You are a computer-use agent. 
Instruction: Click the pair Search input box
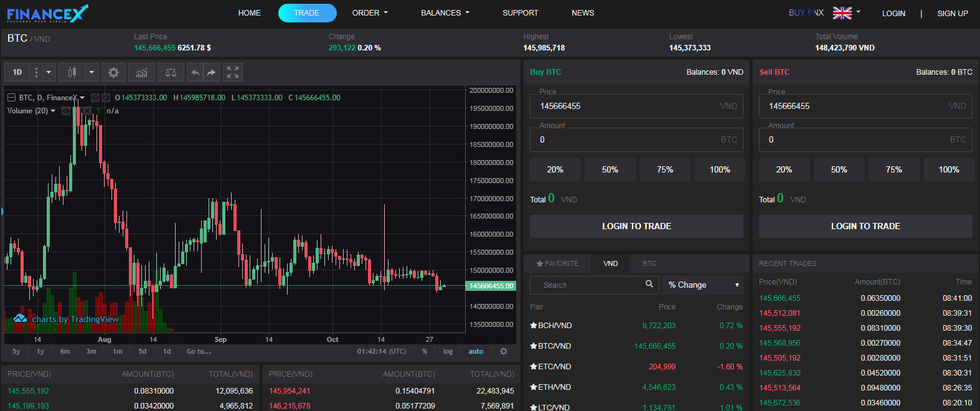click(594, 285)
